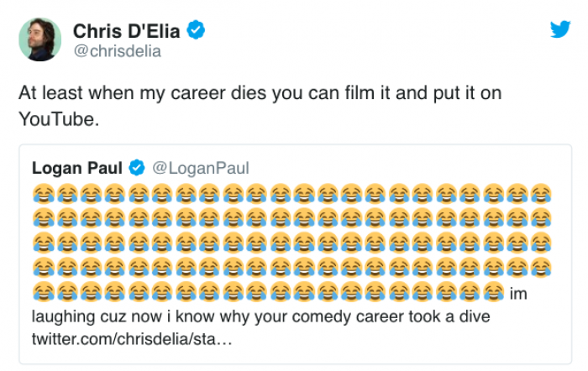This screenshot has height=371, width=588.
Task: Open Chris D'Elia's profile avatar
Action: click(40, 39)
